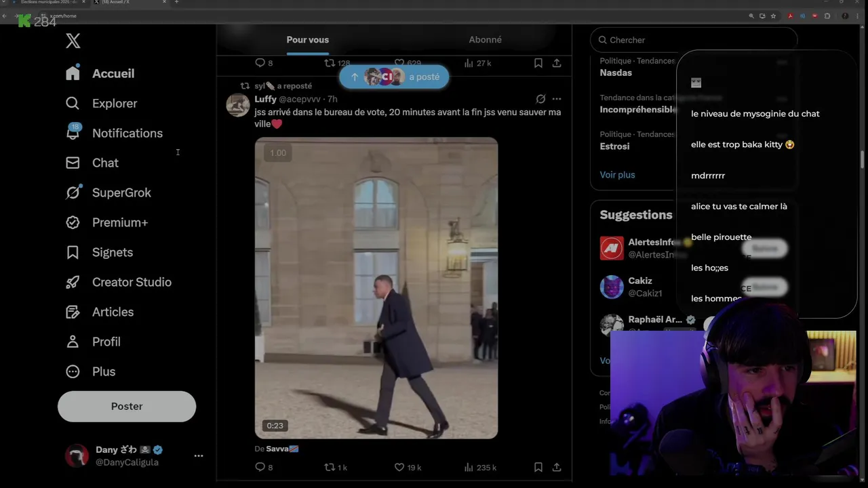Viewport: 868px width, 488px height.
Task: Launch SuperGrok from the sidebar
Action: (108, 192)
